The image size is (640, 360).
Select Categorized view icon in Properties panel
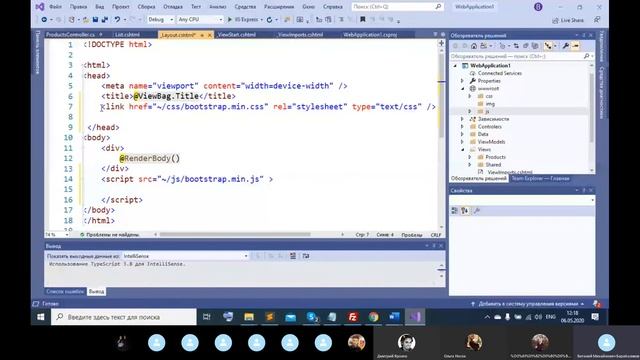tap(455, 211)
